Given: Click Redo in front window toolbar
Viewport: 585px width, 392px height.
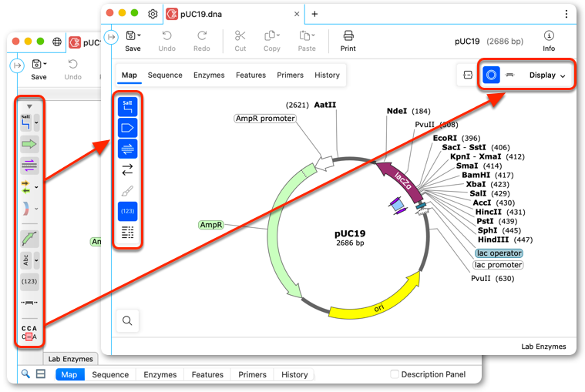Looking at the screenshot, I should pyautogui.click(x=201, y=41).
